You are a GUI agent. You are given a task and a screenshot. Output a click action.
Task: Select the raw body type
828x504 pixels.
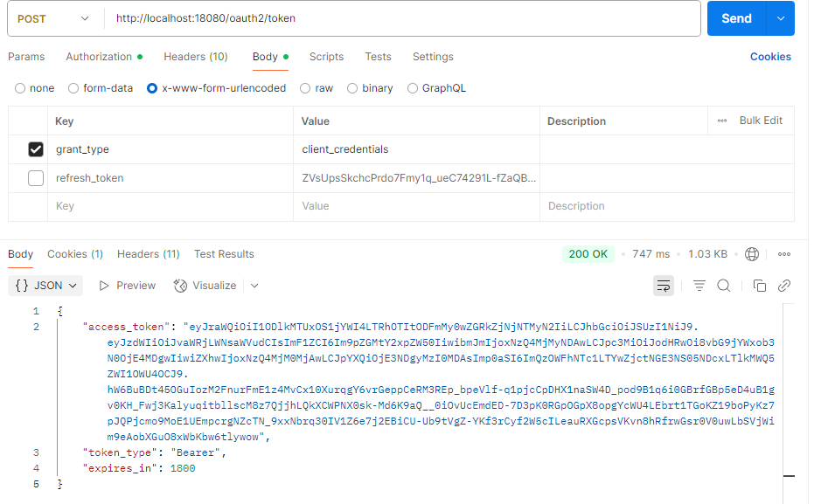tap(304, 88)
